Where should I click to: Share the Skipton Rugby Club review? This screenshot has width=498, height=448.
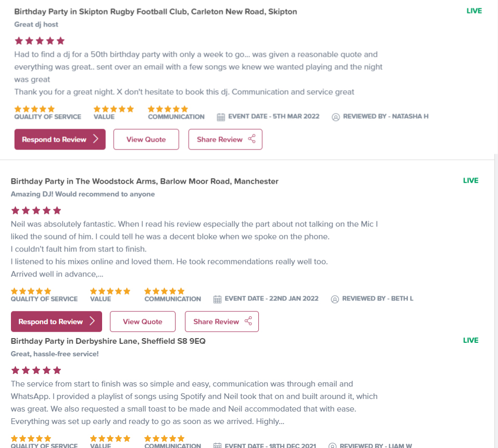[225, 140]
